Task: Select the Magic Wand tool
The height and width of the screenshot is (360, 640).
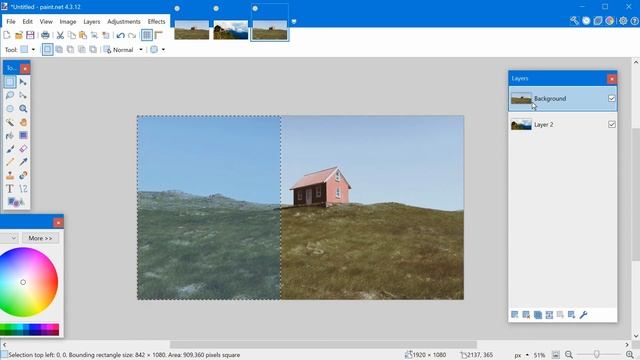Action: (10, 122)
